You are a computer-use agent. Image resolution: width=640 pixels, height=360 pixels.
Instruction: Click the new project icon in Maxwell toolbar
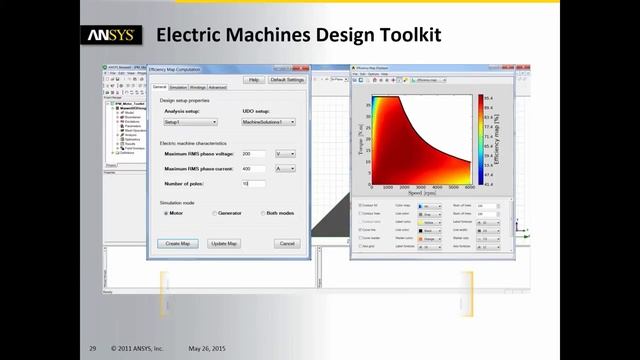(x=107, y=79)
